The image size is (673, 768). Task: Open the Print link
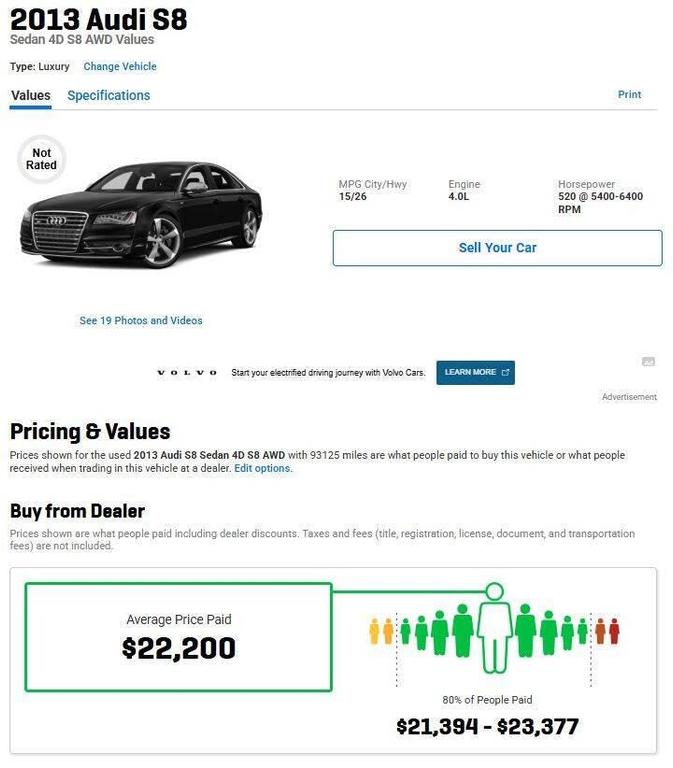629,95
